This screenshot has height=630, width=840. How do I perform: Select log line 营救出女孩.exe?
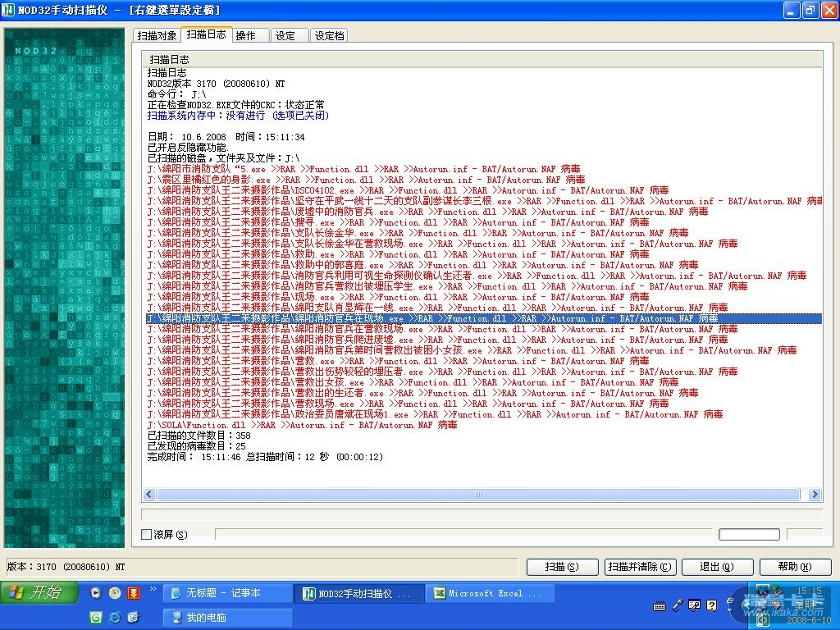click(413, 382)
